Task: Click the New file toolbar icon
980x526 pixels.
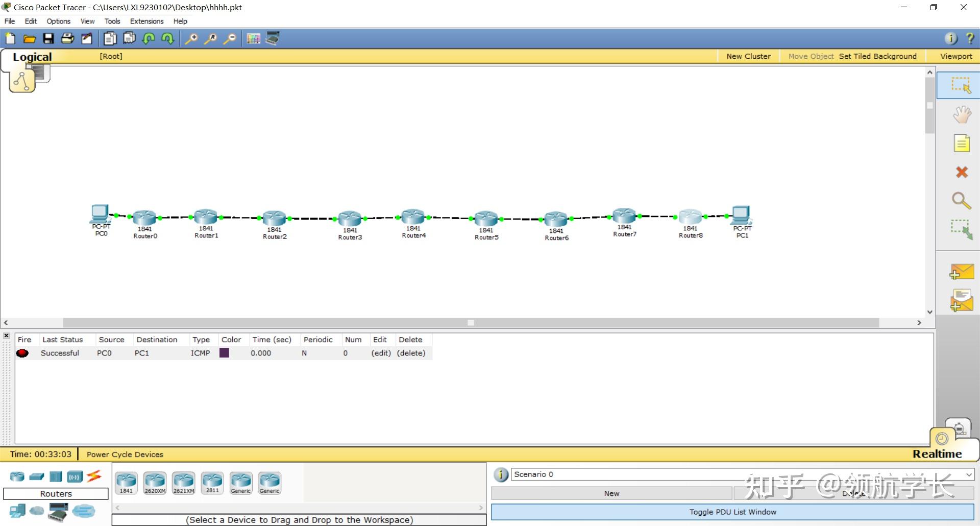Action: [x=10, y=38]
